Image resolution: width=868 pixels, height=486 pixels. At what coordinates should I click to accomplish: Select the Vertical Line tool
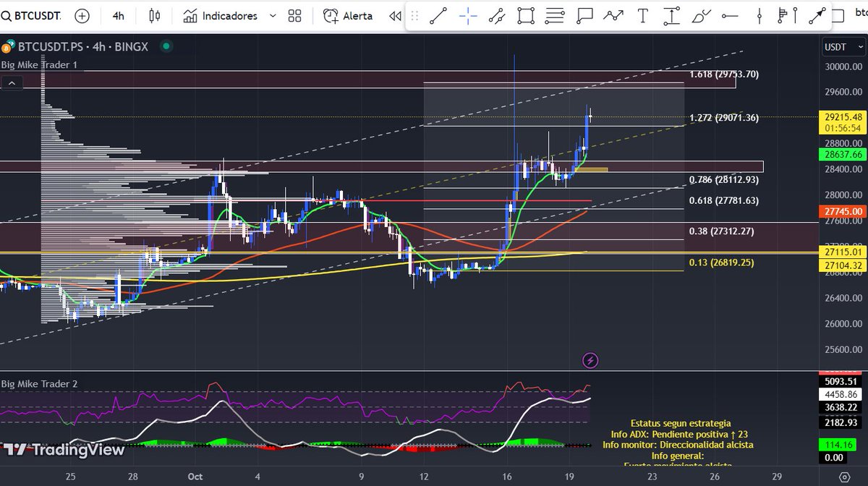759,15
